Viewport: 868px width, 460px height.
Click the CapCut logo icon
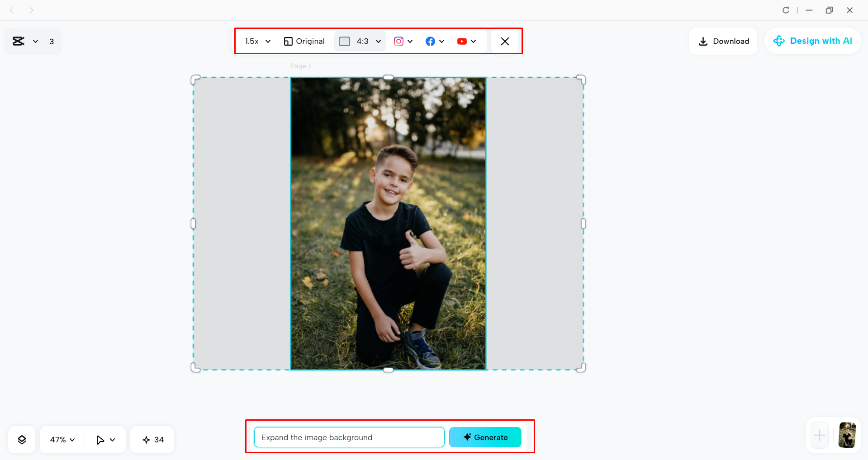coord(19,41)
